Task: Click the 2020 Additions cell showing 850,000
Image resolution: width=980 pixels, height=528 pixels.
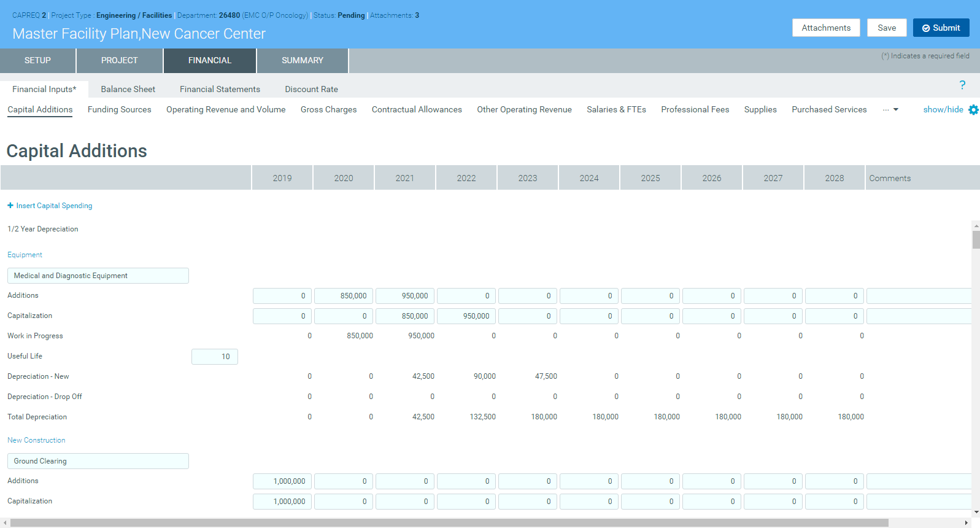Action: click(344, 296)
